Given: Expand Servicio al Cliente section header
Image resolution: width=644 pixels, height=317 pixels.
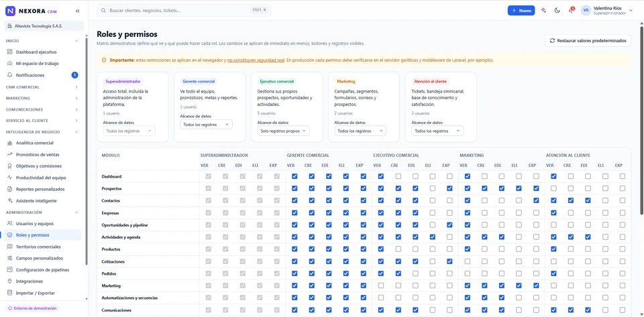Looking at the screenshot, I should tap(42, 121).
